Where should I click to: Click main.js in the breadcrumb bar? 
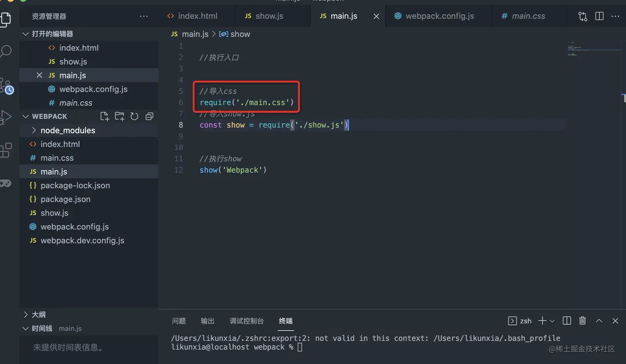195,34
